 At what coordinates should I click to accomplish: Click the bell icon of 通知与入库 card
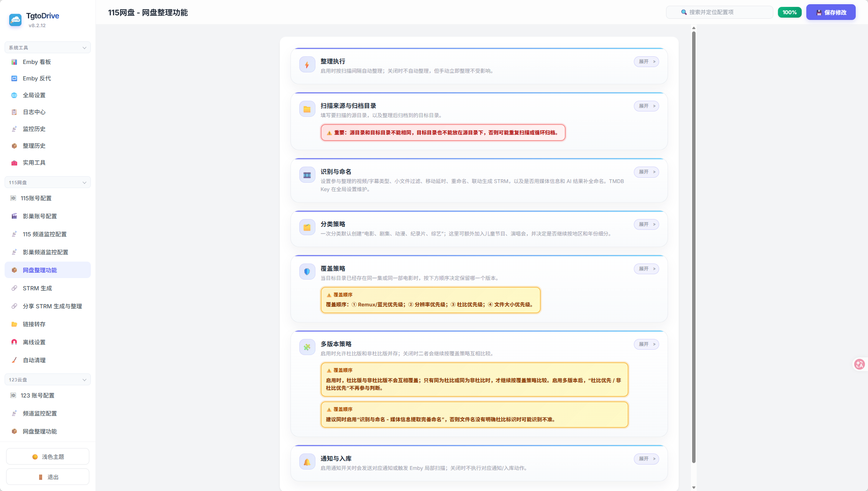(307, 462)
